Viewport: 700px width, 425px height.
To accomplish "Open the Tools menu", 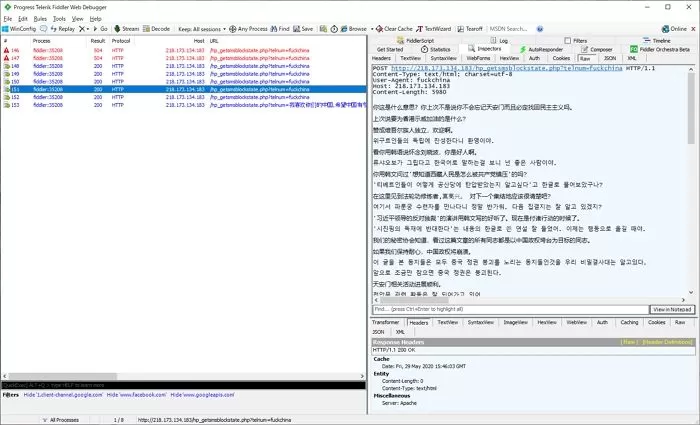I will [59, 19].
